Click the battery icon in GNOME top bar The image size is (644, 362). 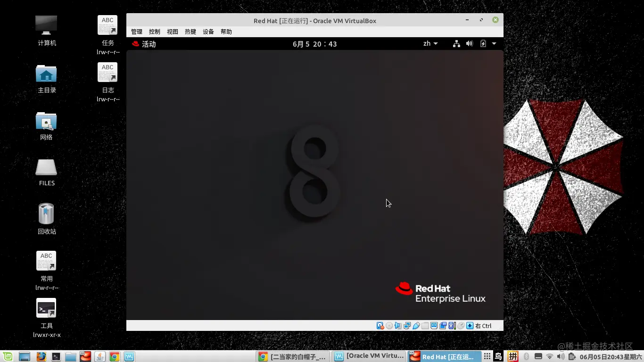[483, 44]
